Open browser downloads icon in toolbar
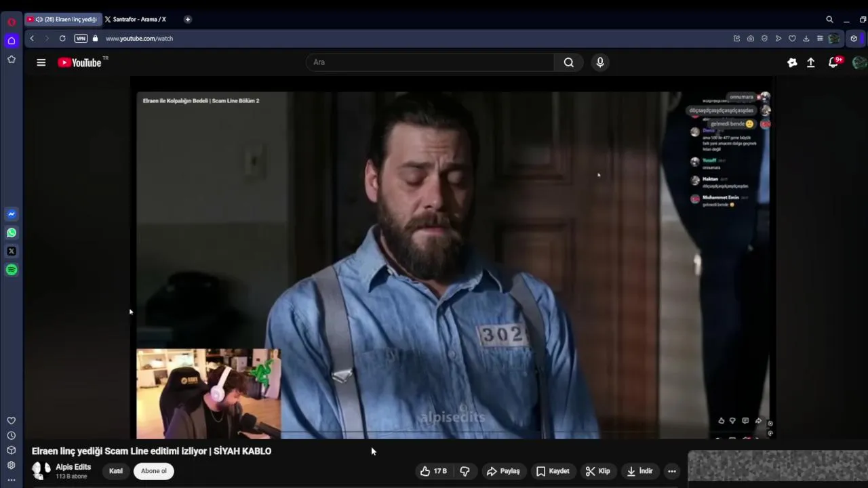Screen dimensions: 868x488 [x=806, y=39]
